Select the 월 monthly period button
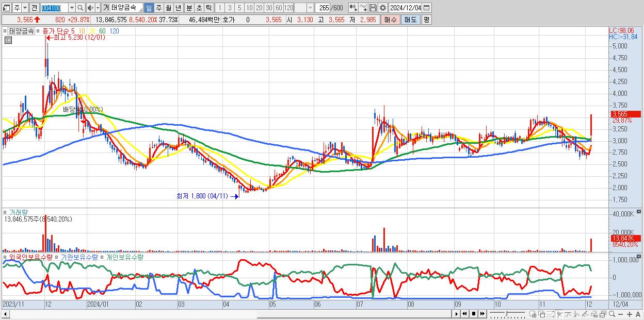This screenshot has height=320, width=644. [168, 8]
